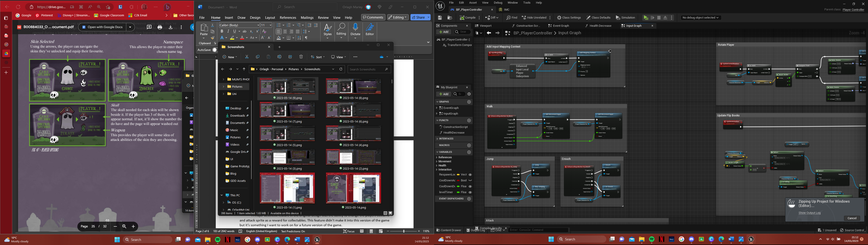Click Center align in Word ribbon

pos(285,31)
